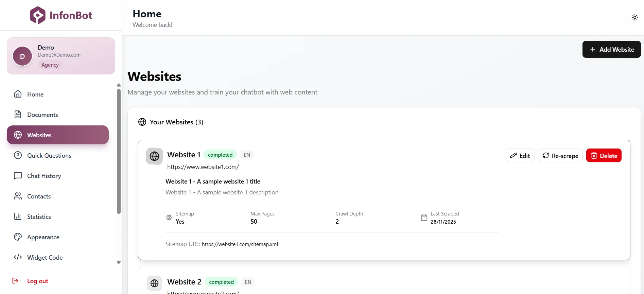Click the Home house icon in sidebar
Screen dimensions: 644x294
coord(18,94)
